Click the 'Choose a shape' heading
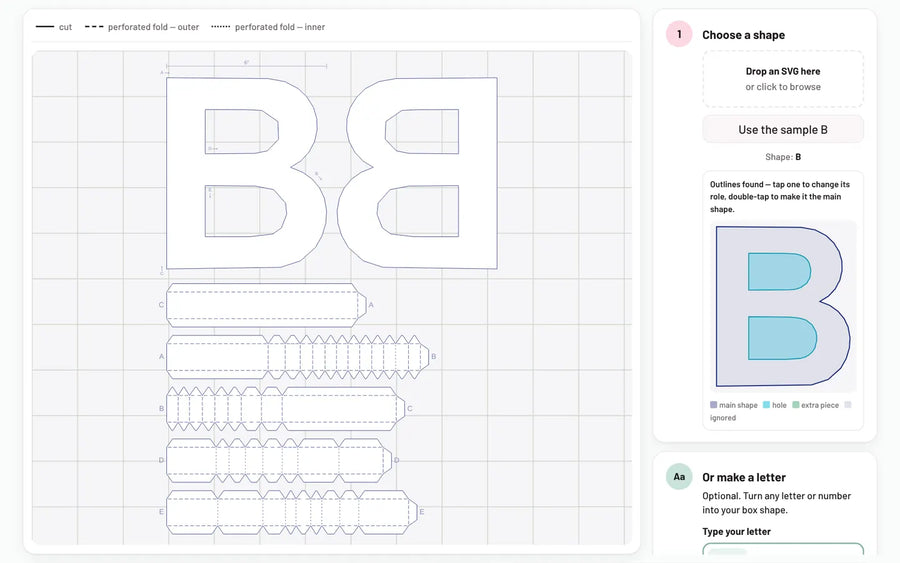This screenshot has height=563, width=900. [x=743, y=35]
